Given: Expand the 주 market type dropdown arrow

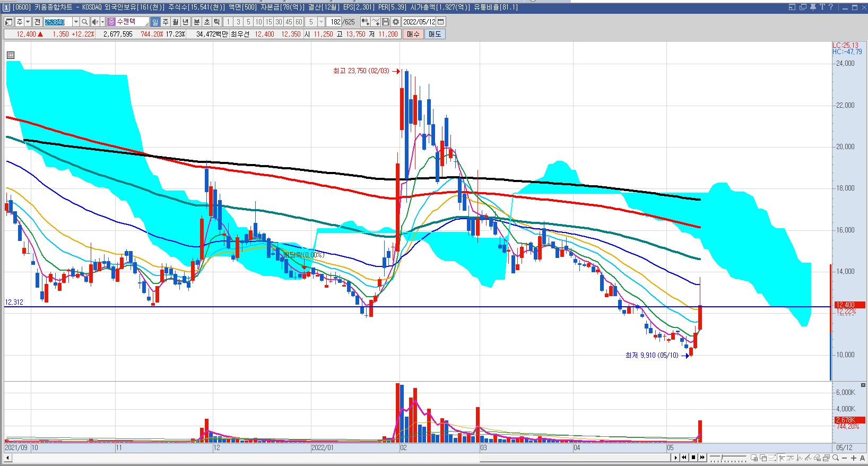Looking at the screenshot, I should click(x=28, y=22).
